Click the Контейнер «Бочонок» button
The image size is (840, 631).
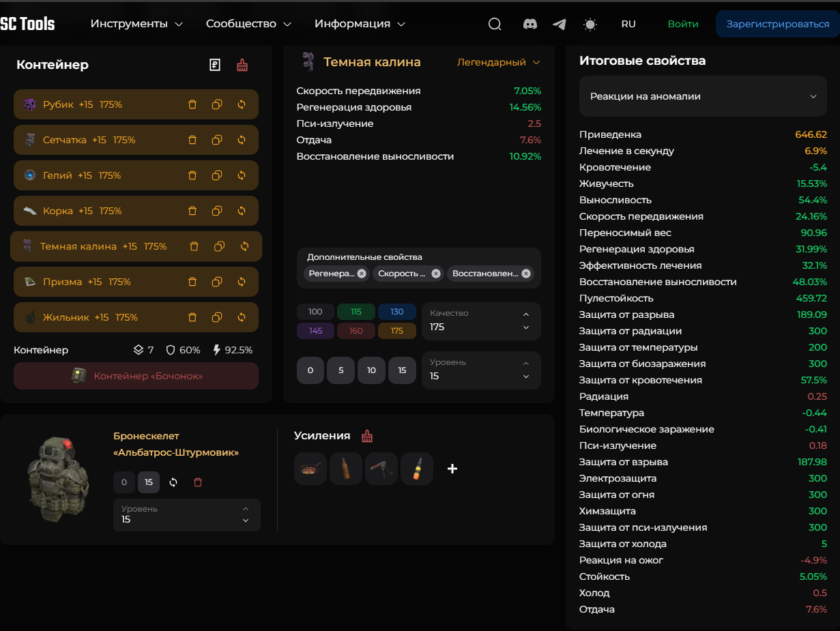coord(136,376)
